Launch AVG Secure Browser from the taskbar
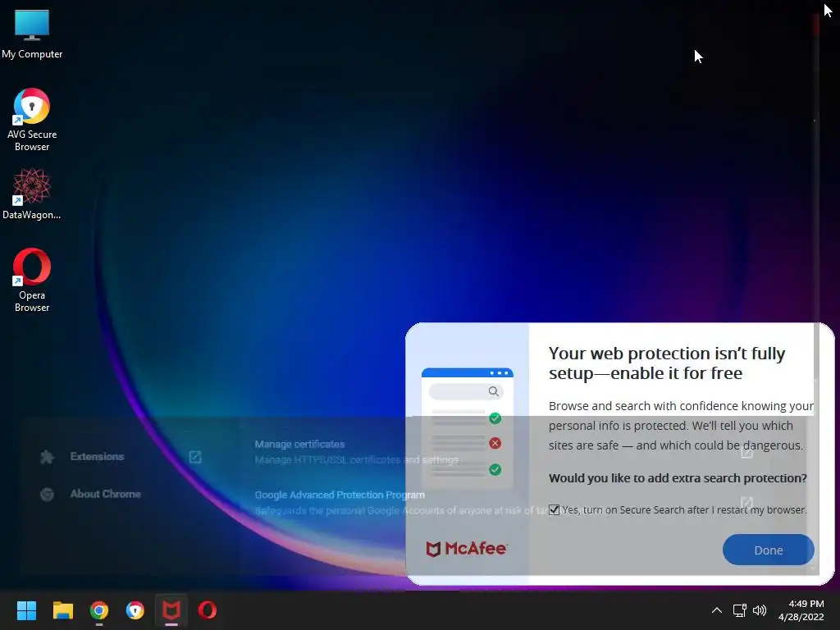This screenshot has width=840, height=630. pyautogui.click(x=135, y=610)
